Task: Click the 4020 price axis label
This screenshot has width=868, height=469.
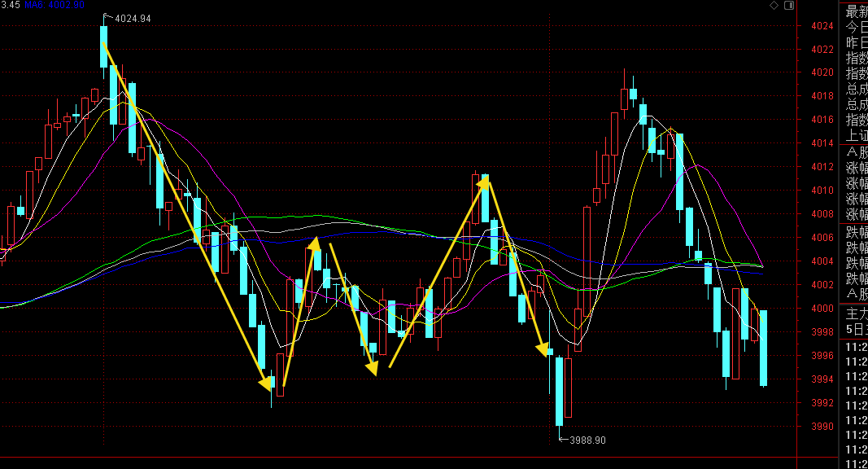Action: click(x=822, y=72)
